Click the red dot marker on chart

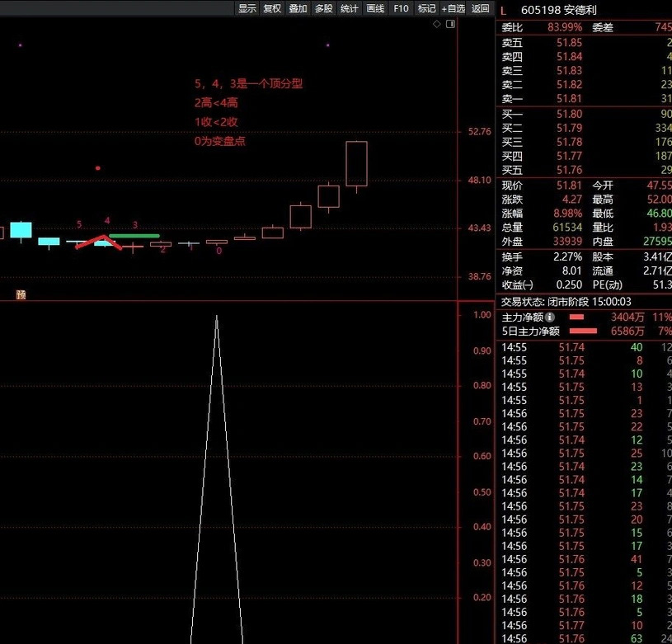98,168
